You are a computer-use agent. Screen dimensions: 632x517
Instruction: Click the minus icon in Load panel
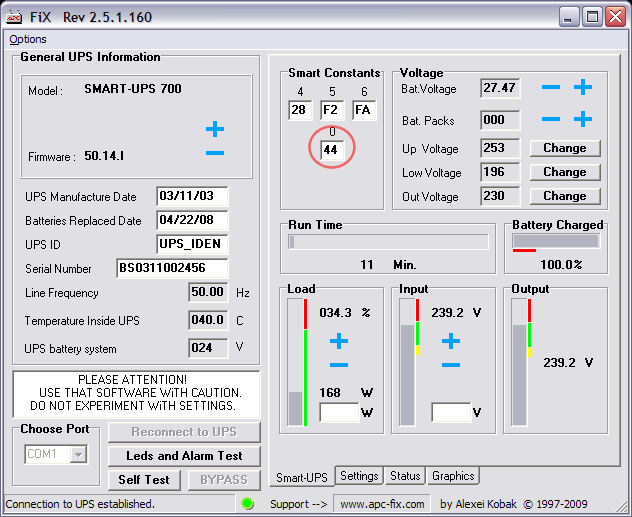(339, 365)
